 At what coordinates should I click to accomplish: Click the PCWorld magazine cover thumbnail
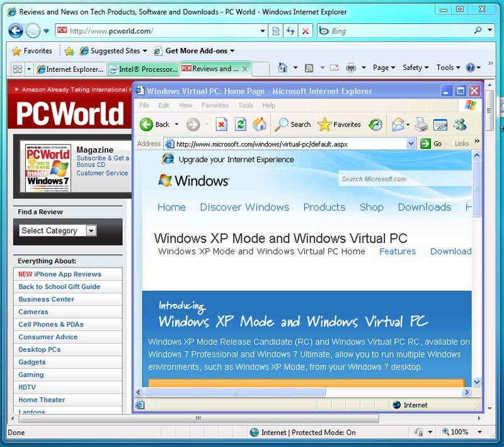coord(48,168)
